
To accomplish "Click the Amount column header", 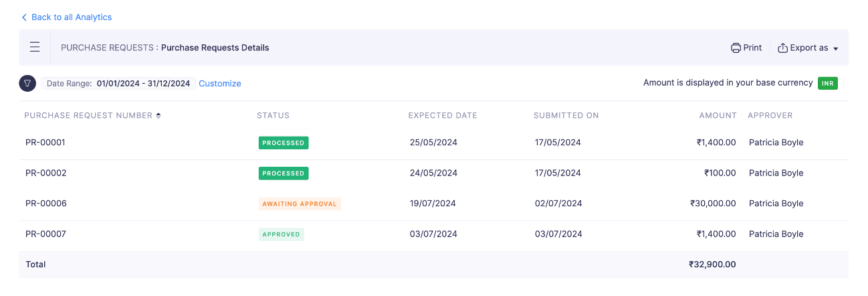I will [x=718, y=116].
